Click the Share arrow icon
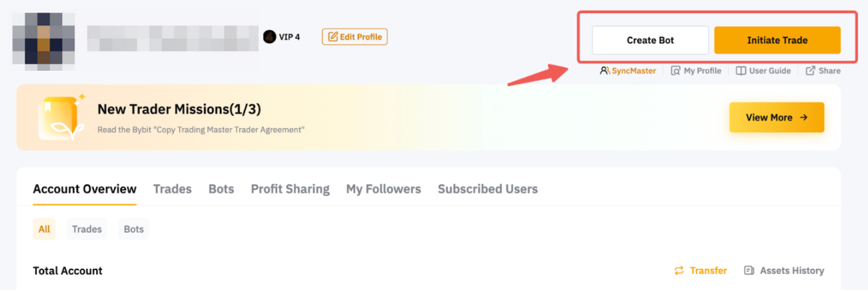The image size is (868, 291). [811, 71]
